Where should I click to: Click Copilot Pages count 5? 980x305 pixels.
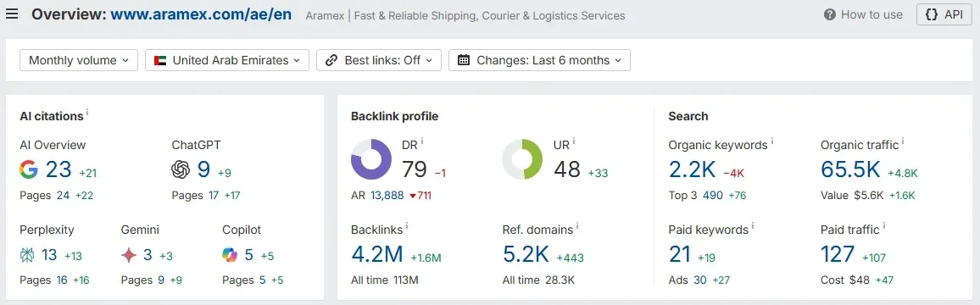262,280
